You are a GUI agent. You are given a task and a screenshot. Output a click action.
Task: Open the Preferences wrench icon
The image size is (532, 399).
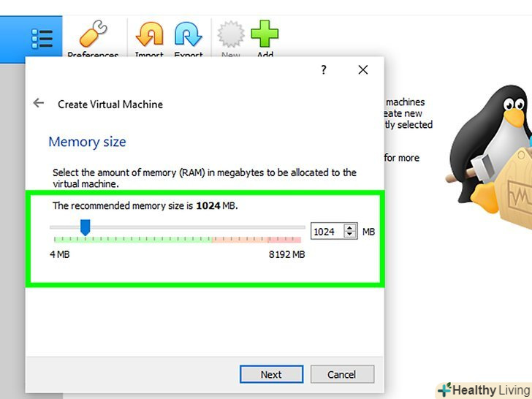point(94,34)
